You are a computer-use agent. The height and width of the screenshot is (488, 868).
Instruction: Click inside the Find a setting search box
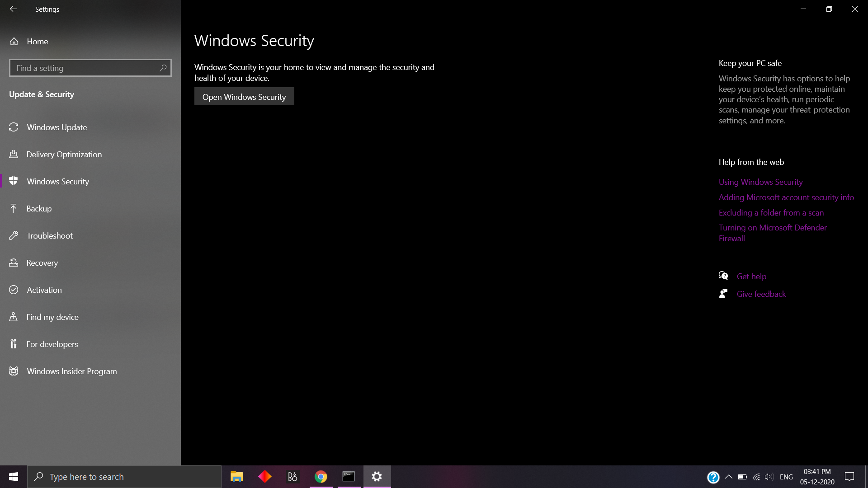(x=86, y=68)
